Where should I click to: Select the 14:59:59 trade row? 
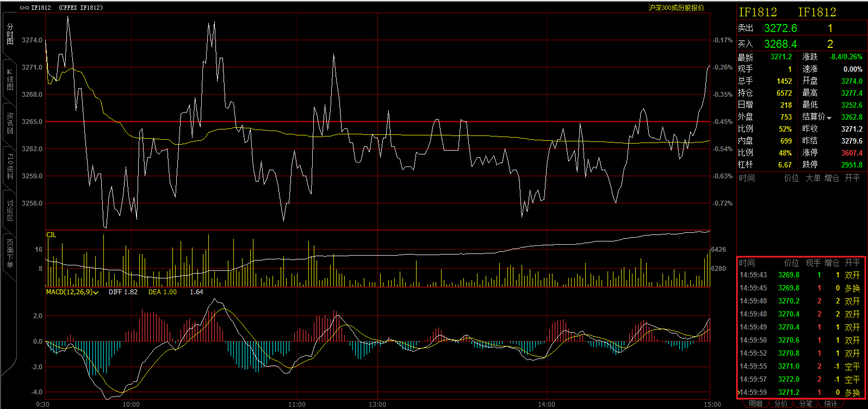[799, 392]
